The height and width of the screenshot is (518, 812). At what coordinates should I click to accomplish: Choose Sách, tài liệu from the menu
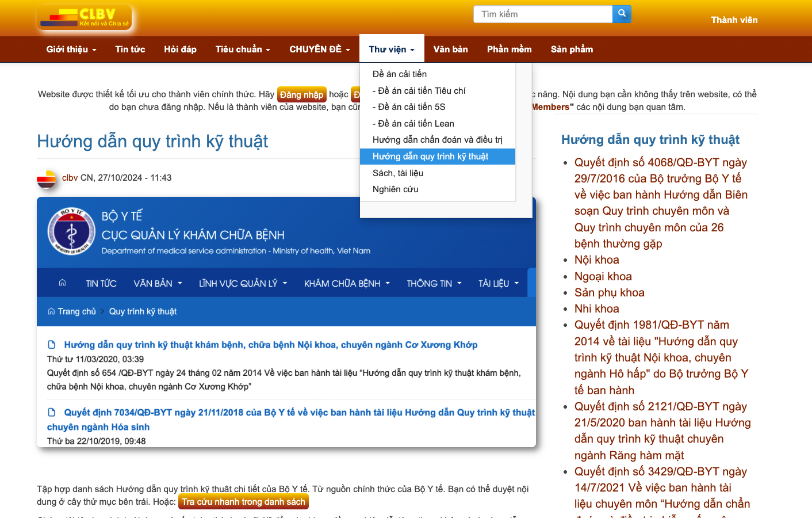click(398, 173)
